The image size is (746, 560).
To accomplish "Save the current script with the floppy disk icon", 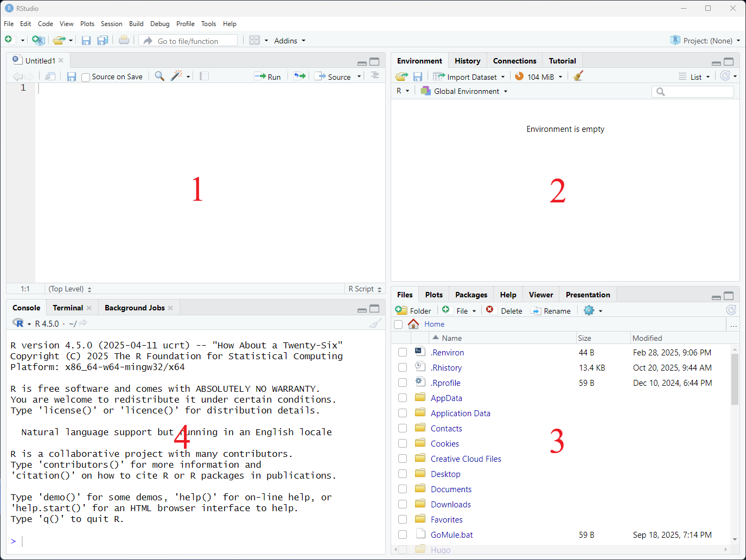I will click(x=71, y=76).
